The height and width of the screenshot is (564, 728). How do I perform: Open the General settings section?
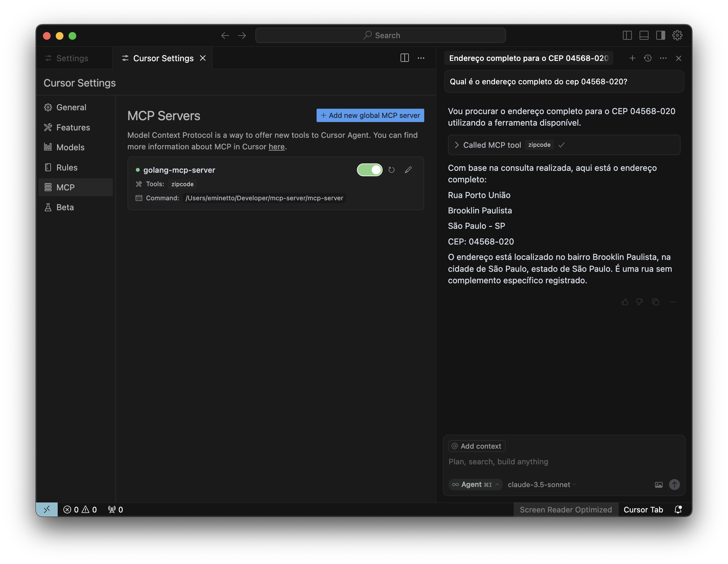(76, 107)
